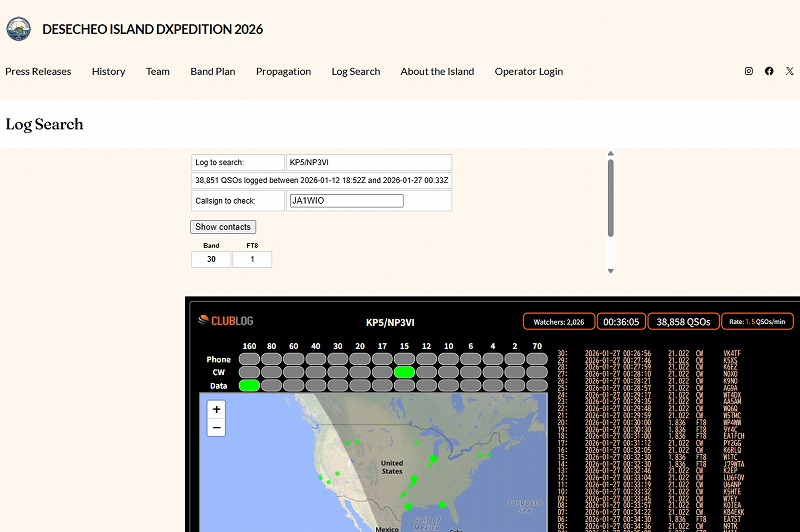Click the Callsign to check input field
This screenshot has height=532, width=800.
[x=346, y=201]
